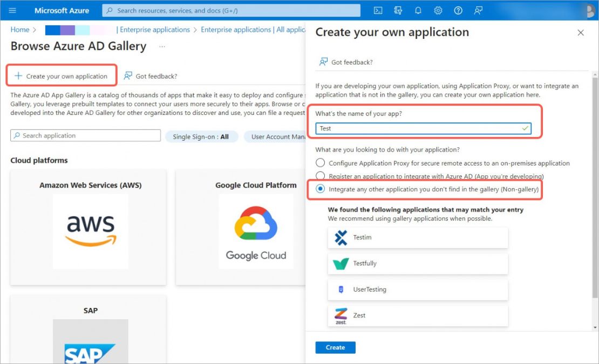Click the More options ellipsis beside Browse Azure AD Gallery

tap(162, 46)
